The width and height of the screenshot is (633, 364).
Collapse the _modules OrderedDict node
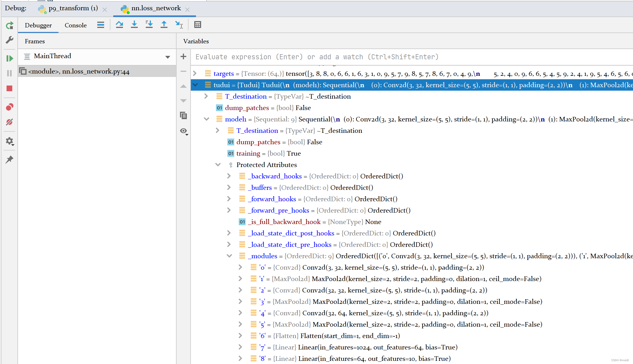pos(229,256)
